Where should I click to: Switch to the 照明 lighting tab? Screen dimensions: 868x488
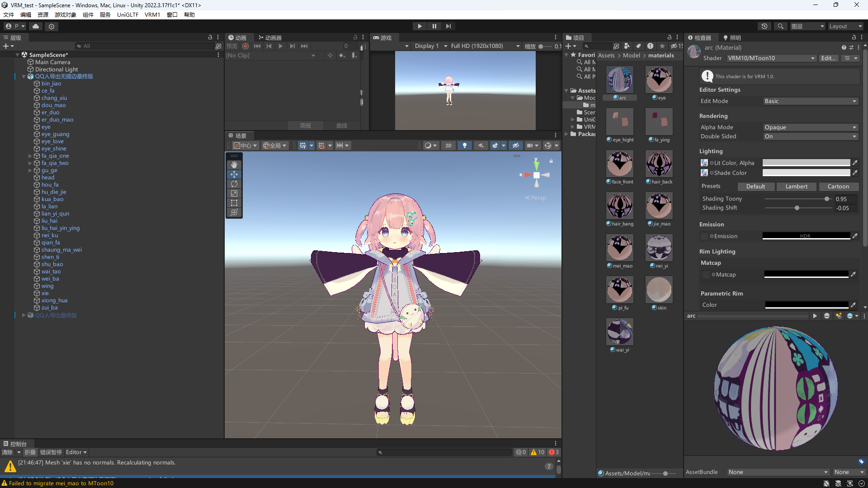(732, 38)
